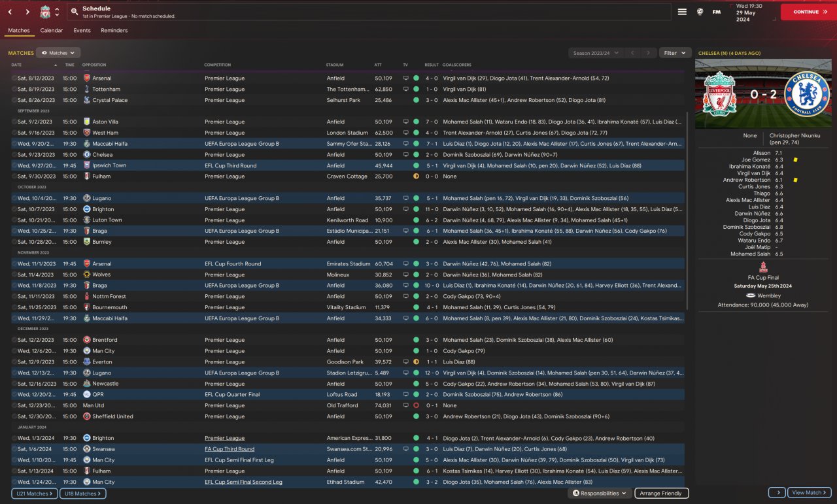The image size is (837, 504).
Task: Click the Crystal Palace club badge
Action: (87, 100)
